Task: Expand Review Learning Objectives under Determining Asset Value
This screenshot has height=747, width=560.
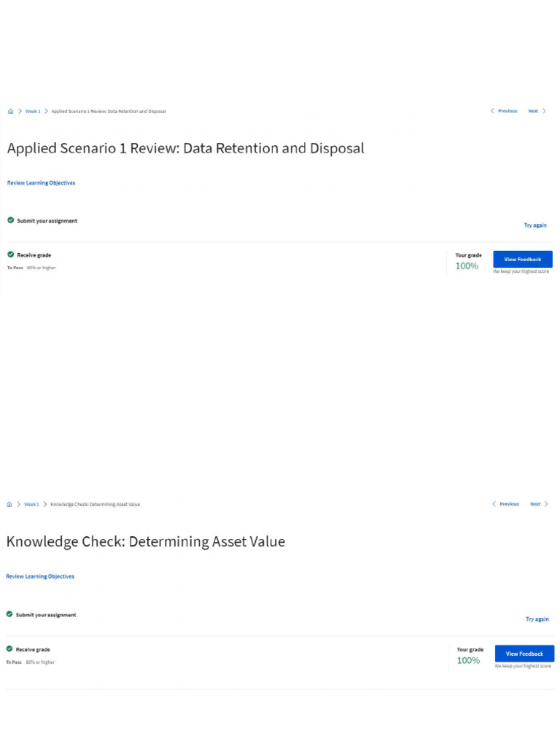Action: coord(40,576)
